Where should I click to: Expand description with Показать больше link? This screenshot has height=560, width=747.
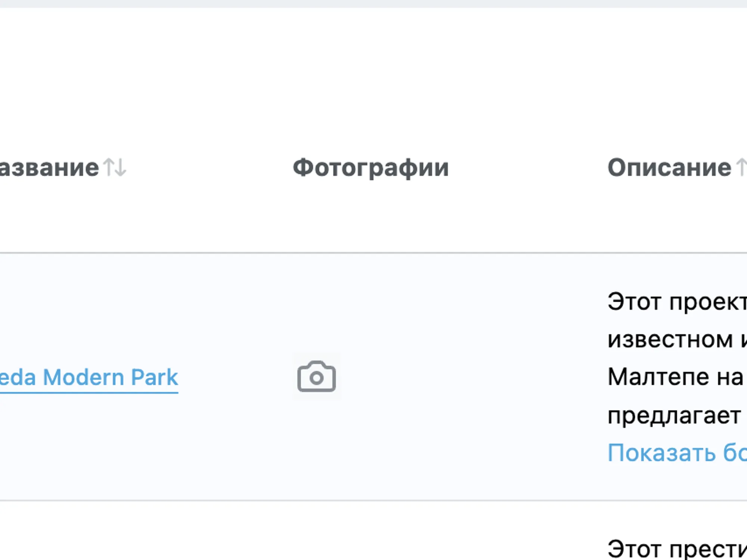(x=677, y=452)
